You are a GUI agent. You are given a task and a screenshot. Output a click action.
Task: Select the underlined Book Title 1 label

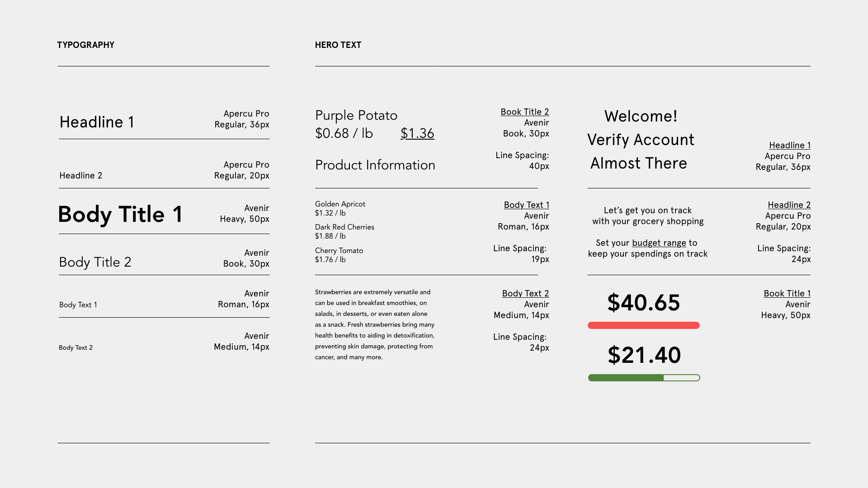pyautogui.click(x=787, y=294)
